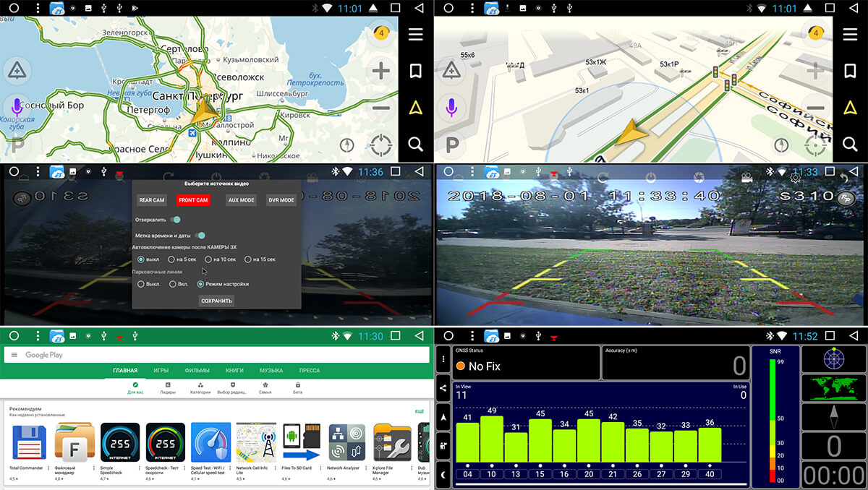This screenshot has width=868, height=490.
Task: Open the МУЗЫКА tab
Action: click(x=271, y=371)
